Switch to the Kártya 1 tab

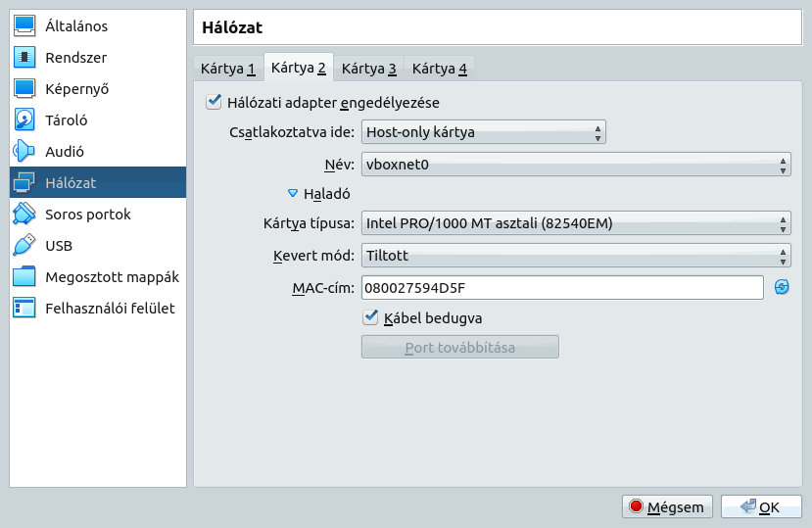228,69
